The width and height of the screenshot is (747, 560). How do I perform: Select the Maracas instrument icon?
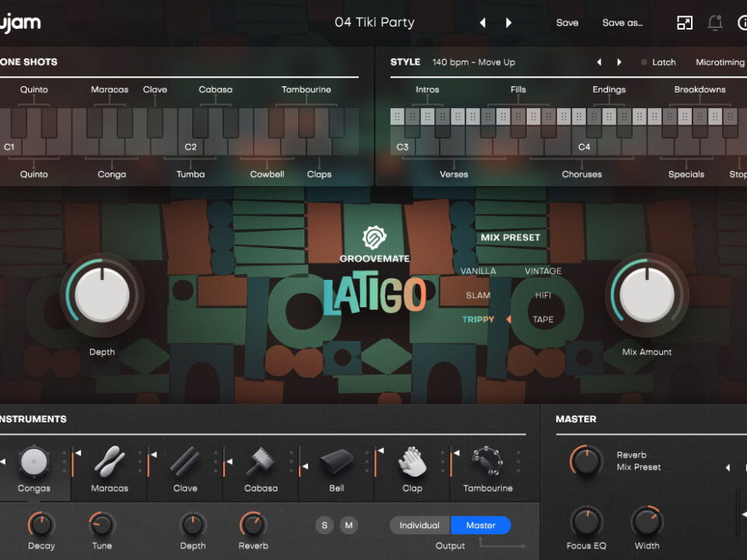pyautogui.click(x=109, y=462)
